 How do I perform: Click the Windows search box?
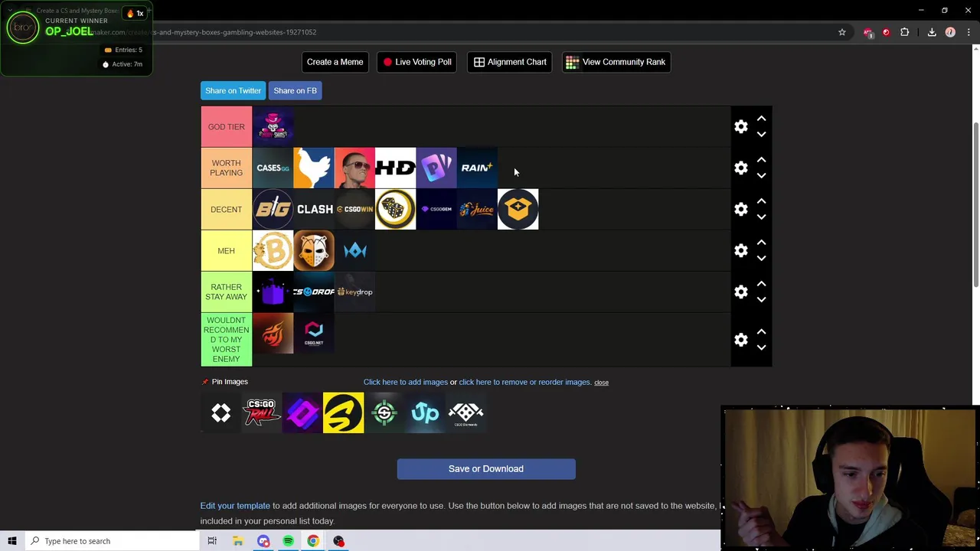click(x=112, y=541)
